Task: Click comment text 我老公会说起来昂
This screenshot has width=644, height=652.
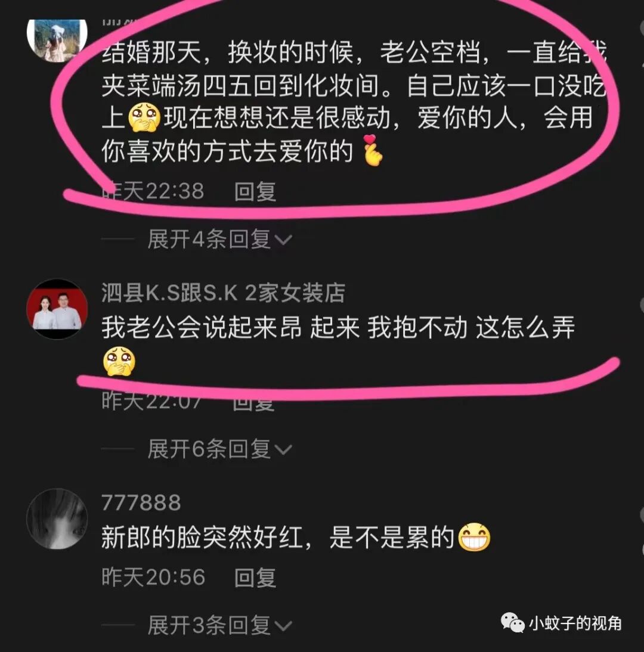Action: [202, 328]
